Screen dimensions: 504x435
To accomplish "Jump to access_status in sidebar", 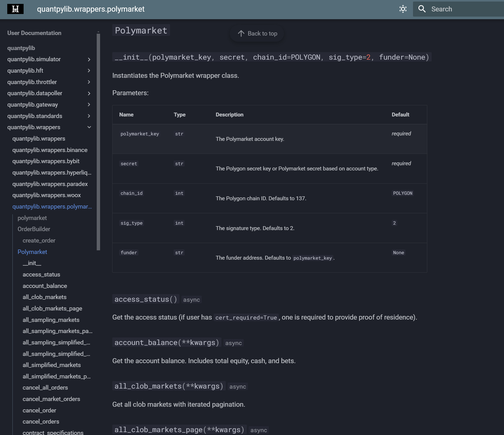I will (x=41, y=274).
